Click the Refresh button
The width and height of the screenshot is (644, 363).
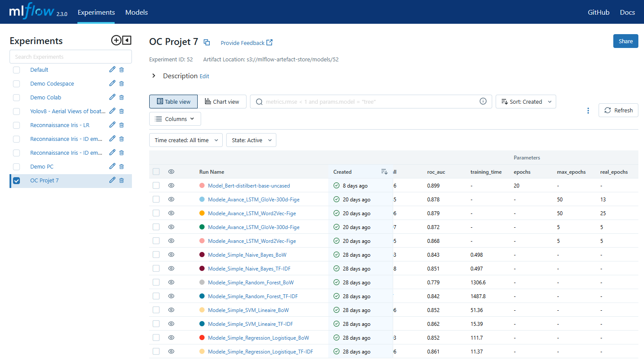pyautogui.click(x=618, y=110)
